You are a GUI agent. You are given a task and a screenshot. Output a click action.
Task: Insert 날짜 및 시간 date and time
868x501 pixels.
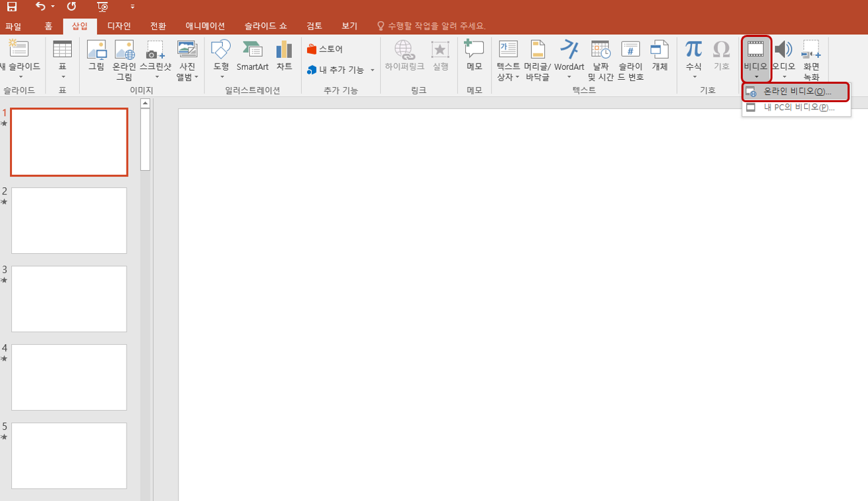pyautogui.click(x=600, y=60)
